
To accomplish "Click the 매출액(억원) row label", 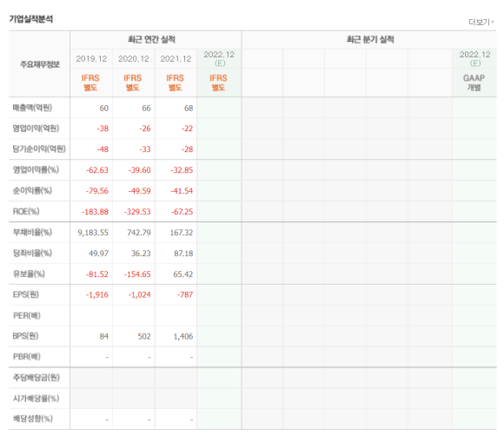I will [x=32, y=108].
